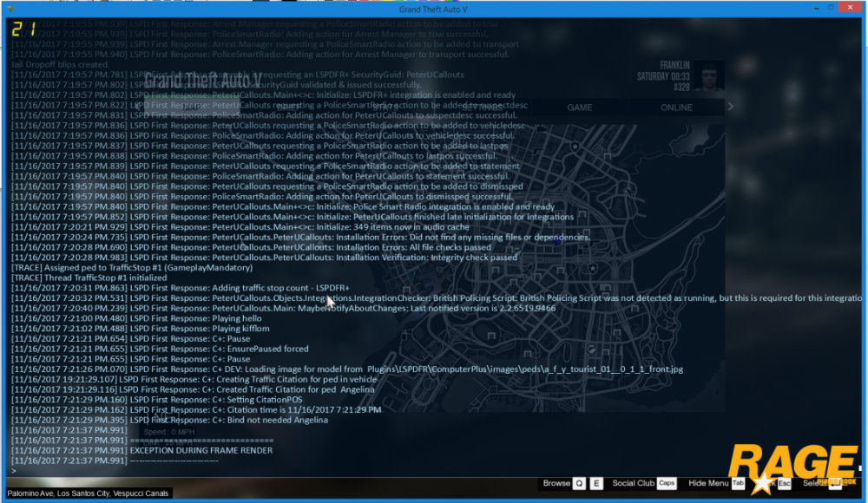Screen dimensions: 868x503
Task: Click the 'C+: EnsurePaused forced' log line
Action: point(160,349)
